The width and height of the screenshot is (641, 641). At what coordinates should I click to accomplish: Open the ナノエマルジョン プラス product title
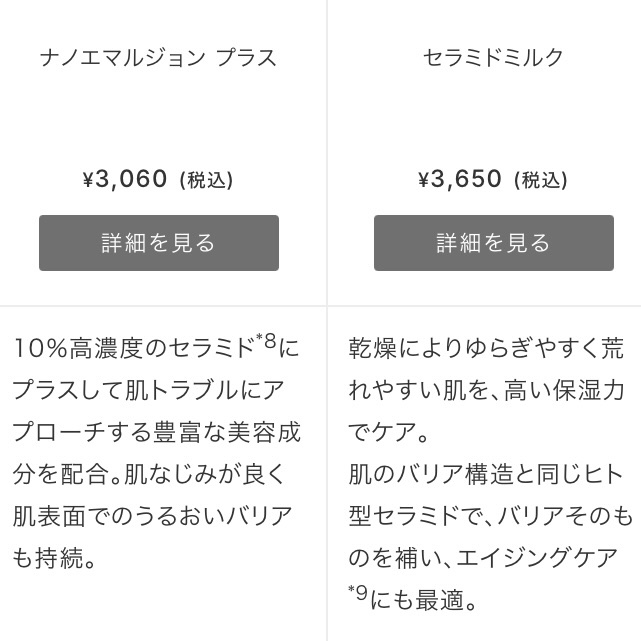(158, 58)
